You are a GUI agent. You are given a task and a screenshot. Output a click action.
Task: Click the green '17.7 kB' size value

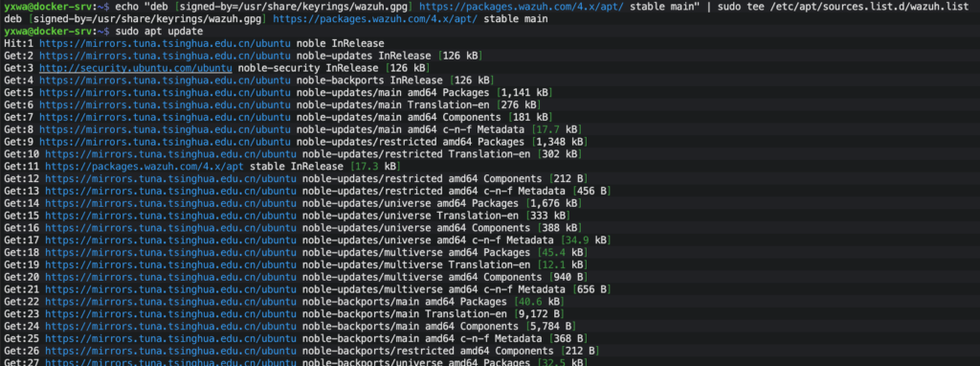(x=557, y=129)
